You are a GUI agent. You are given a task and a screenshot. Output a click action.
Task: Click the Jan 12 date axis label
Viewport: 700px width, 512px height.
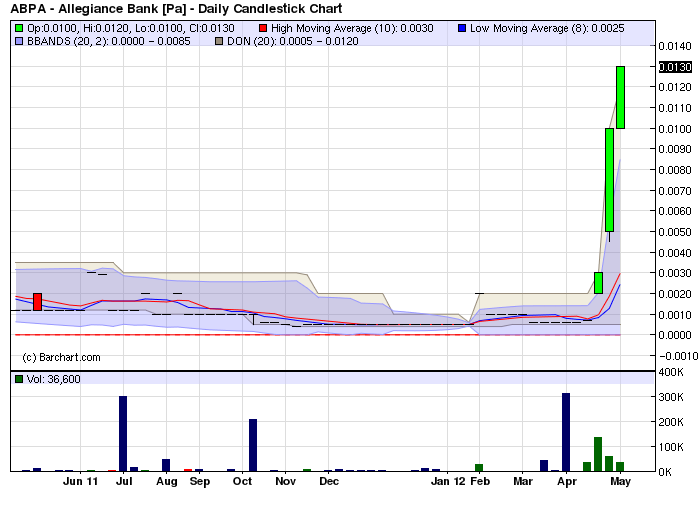point(448,481)
